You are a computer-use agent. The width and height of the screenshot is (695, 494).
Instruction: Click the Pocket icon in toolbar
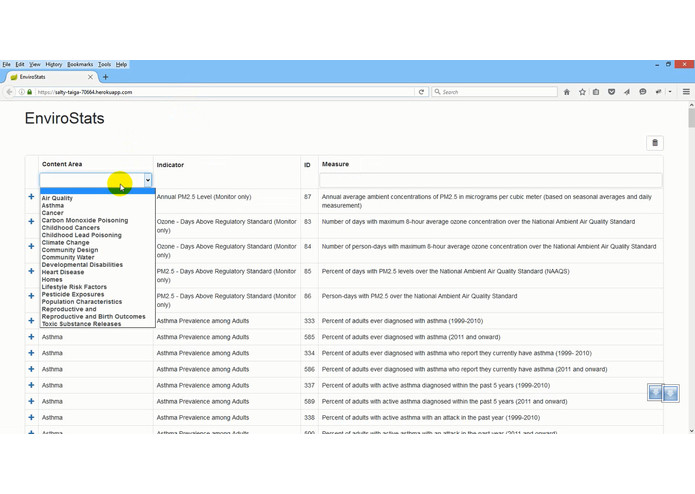point(611,92)
